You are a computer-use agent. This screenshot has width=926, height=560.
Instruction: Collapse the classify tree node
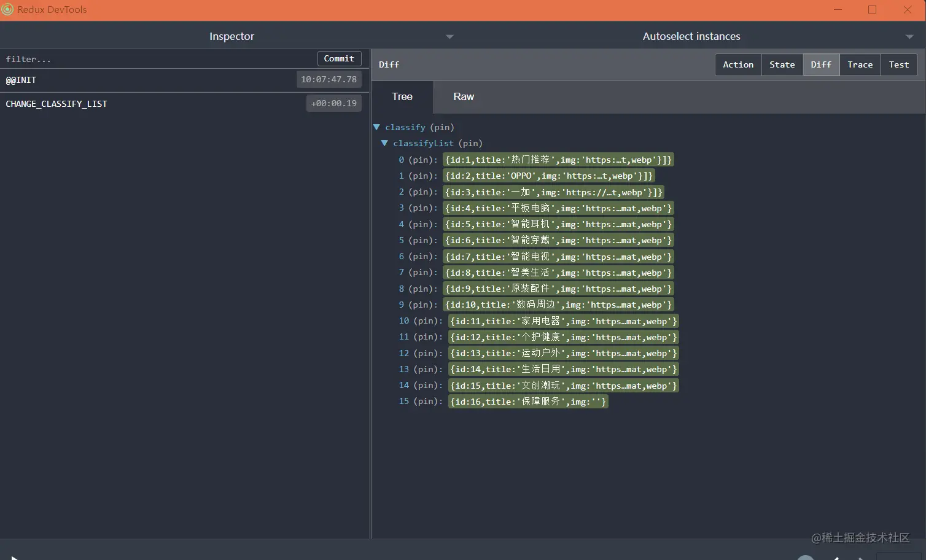pyautogui.click(x=376, y=127)
